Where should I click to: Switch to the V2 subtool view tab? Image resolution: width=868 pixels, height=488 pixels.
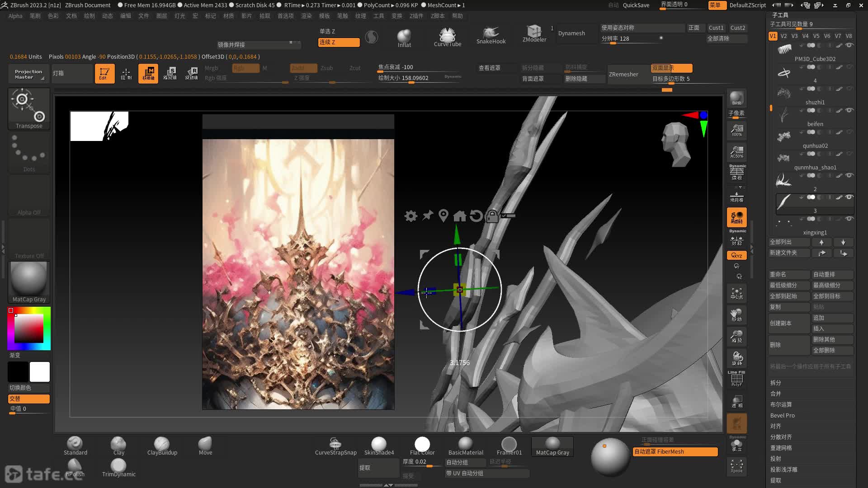point(783,36)
